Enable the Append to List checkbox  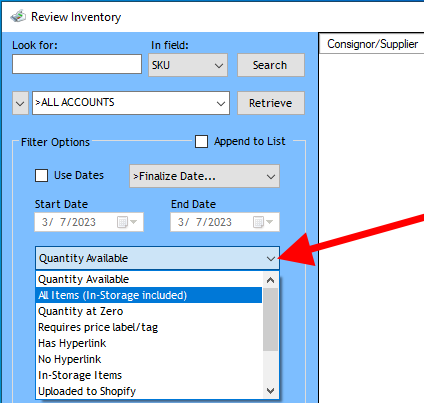201,141
